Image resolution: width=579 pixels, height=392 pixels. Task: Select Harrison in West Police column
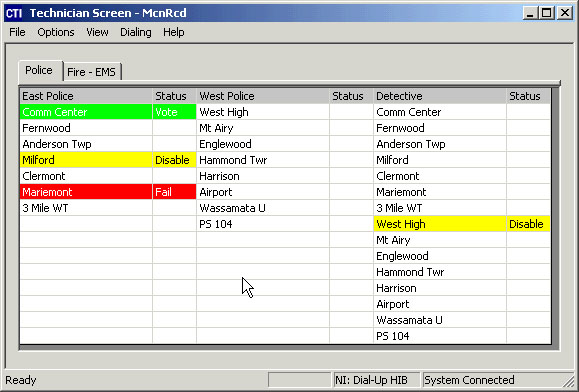pos(263,176)
